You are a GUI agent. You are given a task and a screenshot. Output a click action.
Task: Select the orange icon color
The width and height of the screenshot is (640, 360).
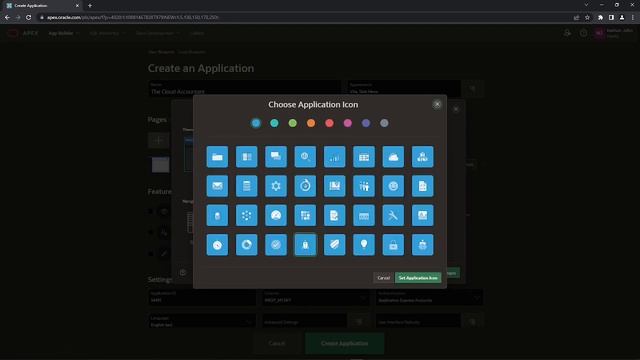point(311,123)
